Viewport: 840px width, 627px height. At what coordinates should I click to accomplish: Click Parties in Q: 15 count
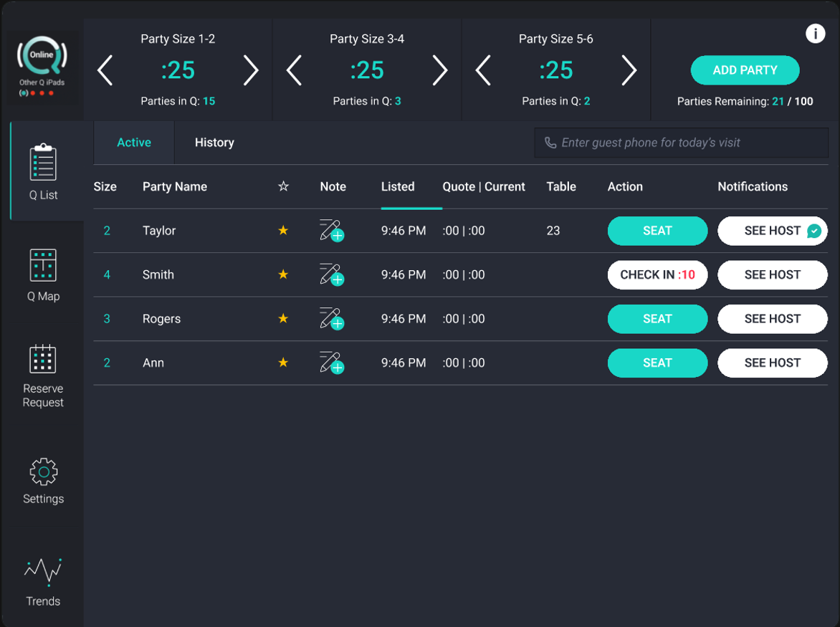[178, 101]
